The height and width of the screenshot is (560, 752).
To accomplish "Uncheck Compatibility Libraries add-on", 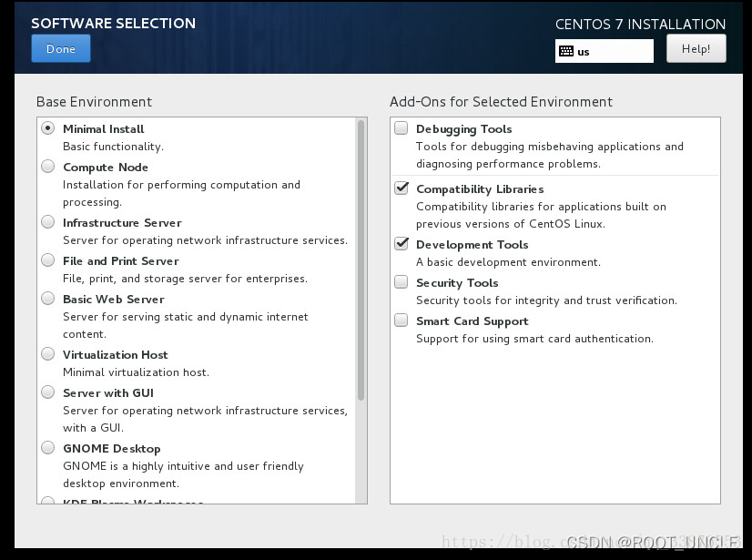I will click(x=401, y=188).
